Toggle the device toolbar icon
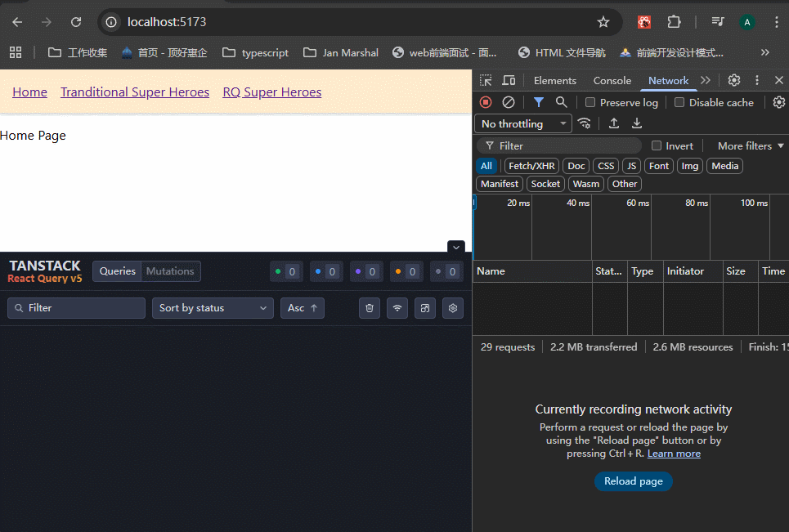 [509, 80]
